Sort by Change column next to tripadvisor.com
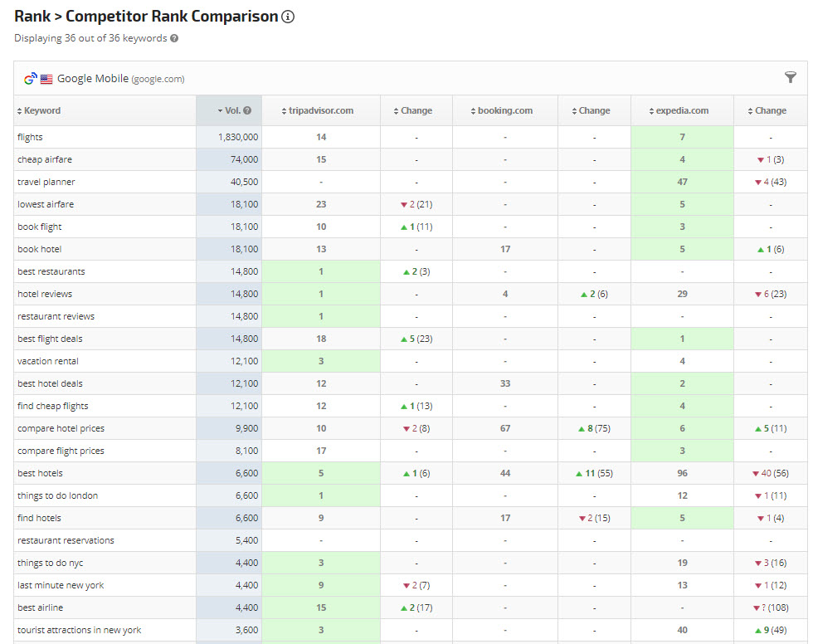This screenshot has height=644, width=813. coord(416,110)
